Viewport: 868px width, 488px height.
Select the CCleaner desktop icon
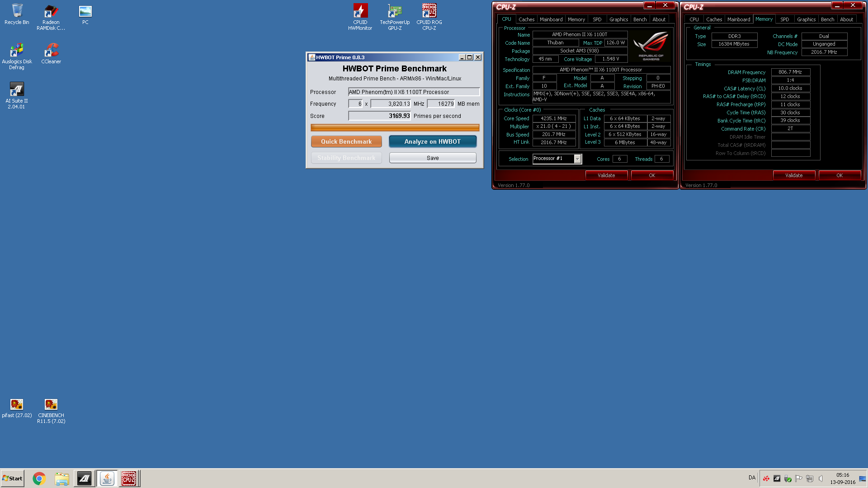point(51,54)
